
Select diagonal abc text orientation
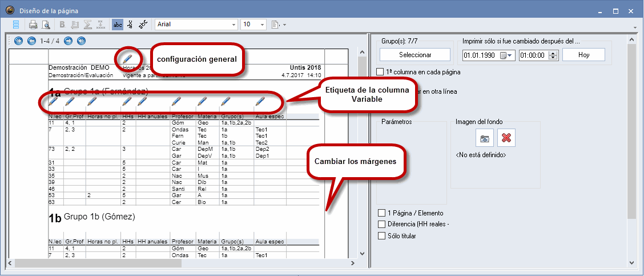[x=143, y=25]
